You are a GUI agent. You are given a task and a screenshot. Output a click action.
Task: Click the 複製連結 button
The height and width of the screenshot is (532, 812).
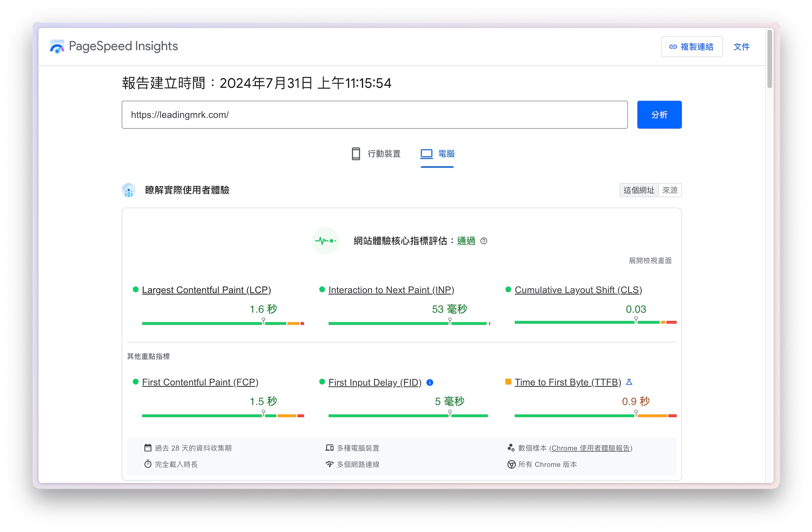[692, 47]
